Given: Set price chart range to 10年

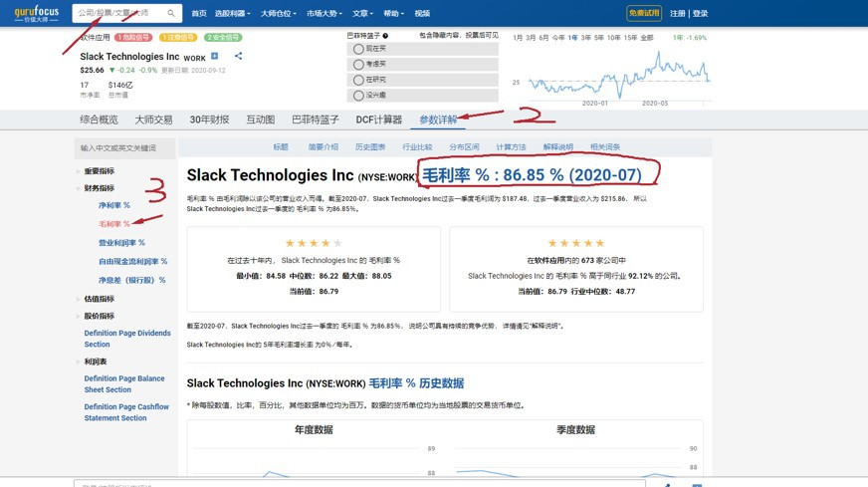Looking at the screenshot, I should click(613, 38).
